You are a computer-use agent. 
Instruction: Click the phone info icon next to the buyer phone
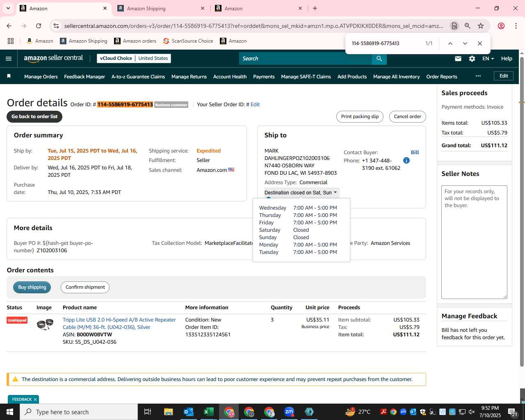pyautogui.click(x=406, y=160)
